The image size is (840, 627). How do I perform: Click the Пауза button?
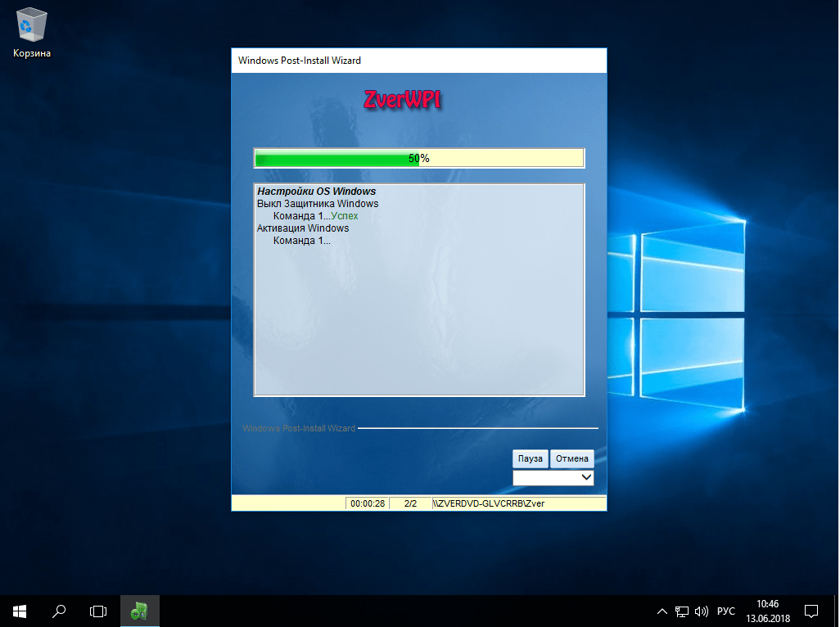[x=531, y=458]
